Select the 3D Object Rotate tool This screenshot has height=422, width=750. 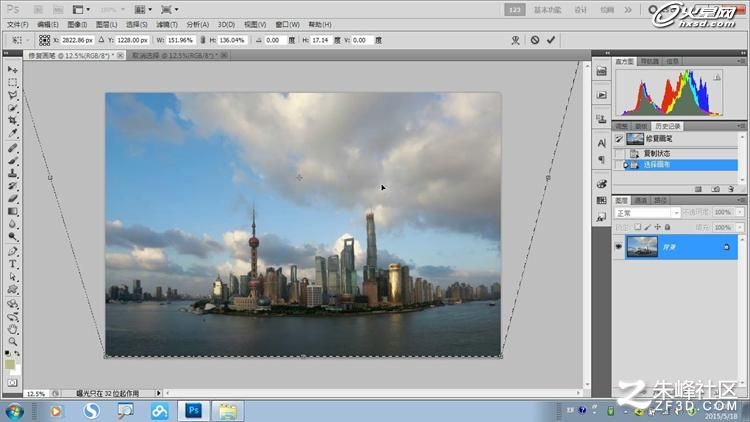click(x=12, y=304)
